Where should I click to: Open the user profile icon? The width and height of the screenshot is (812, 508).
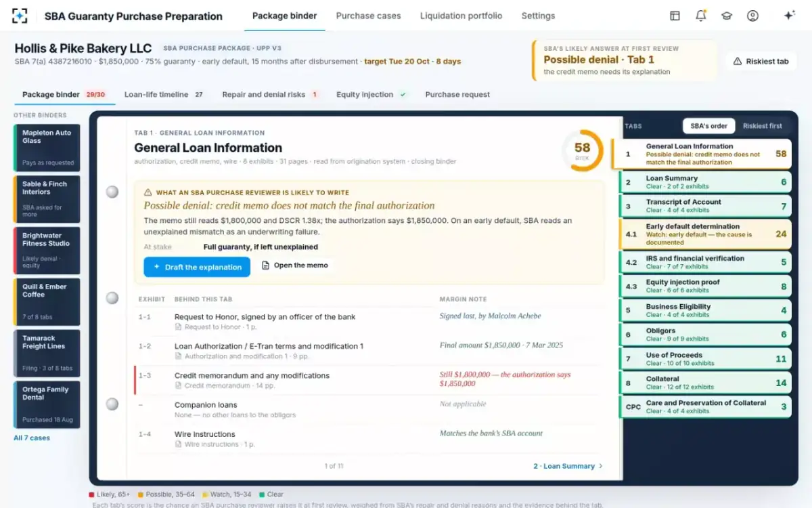pos(752,16)
